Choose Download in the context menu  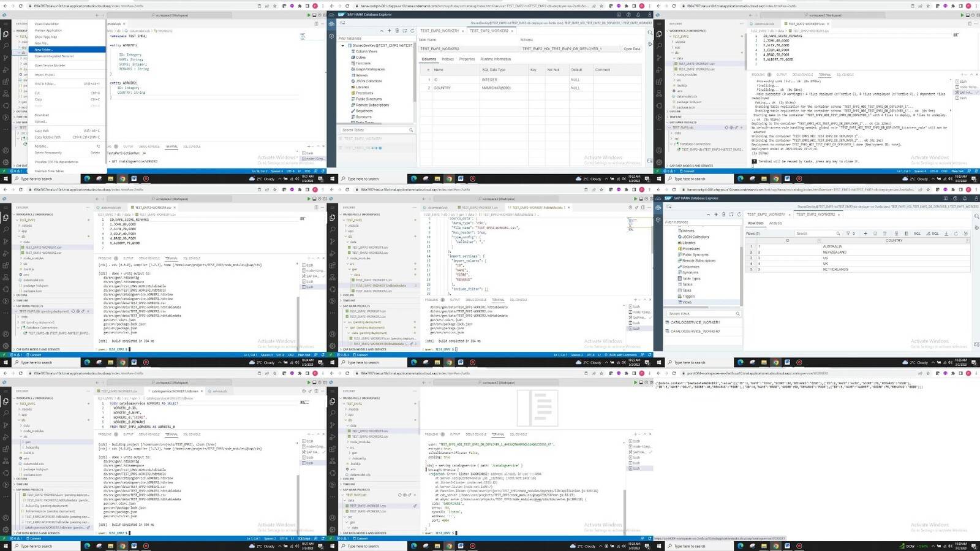pyautogui.click(x=66, y=115)
